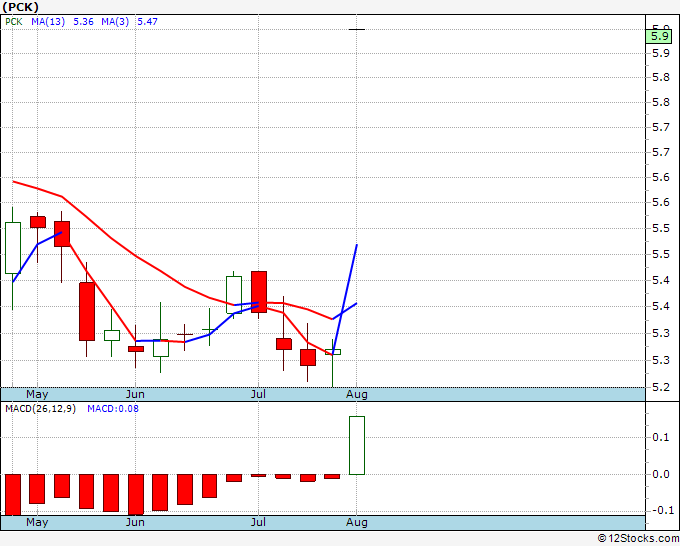This screenshot has width=680, height=546.
Task: Click the Aug label on price axis
Action: (x=356, y=394)
